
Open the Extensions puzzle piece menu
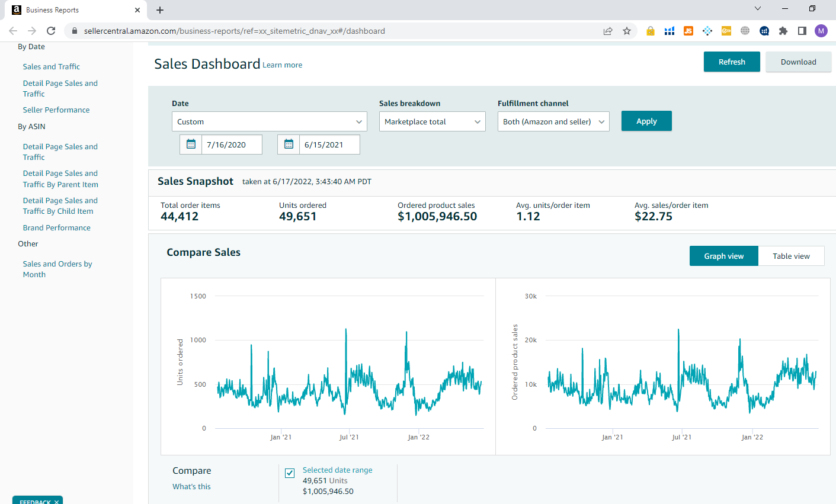click(x=783, y=31)
